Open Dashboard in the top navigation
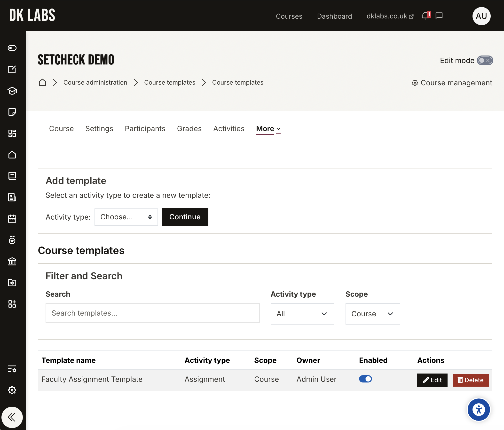This screenshot has height=430, width=504. point(334,16)
